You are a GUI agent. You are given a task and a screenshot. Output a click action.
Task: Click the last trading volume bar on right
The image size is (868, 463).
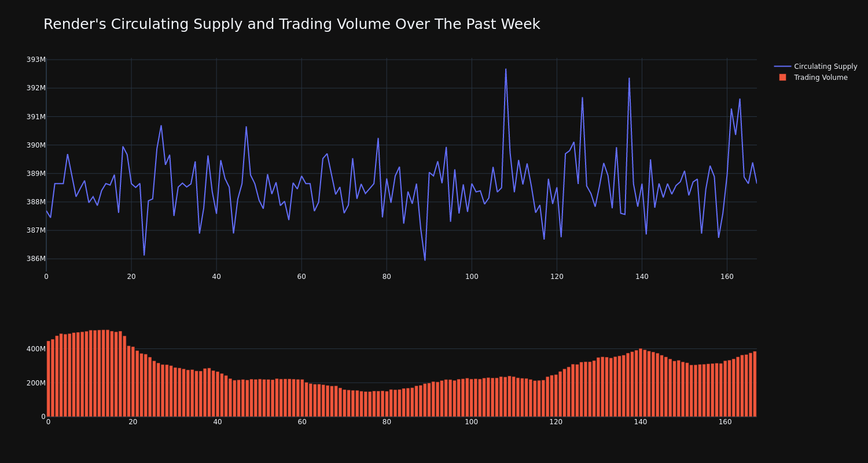coord(755,384)
